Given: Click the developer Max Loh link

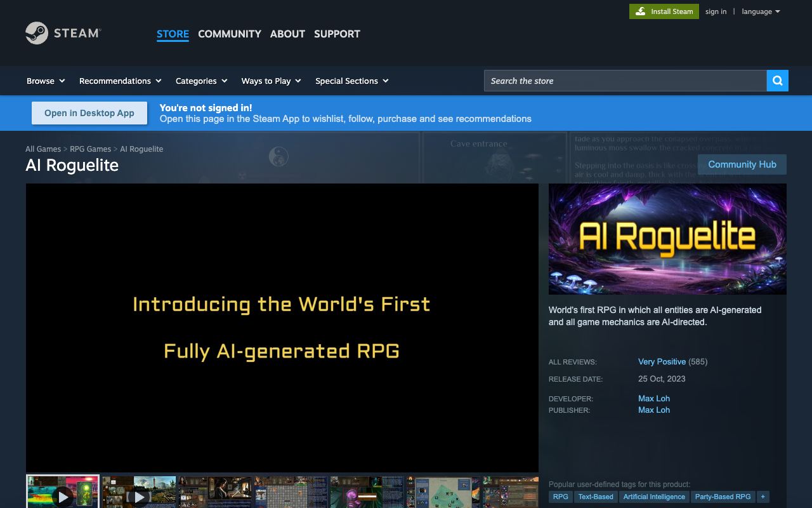Looking at the screenshot, I should pos(654,398).
